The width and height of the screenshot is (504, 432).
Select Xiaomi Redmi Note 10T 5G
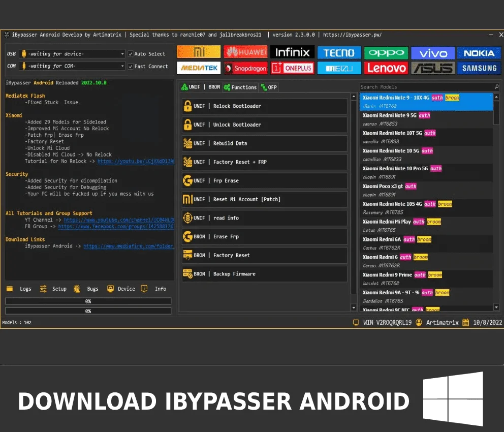(426, 137)
